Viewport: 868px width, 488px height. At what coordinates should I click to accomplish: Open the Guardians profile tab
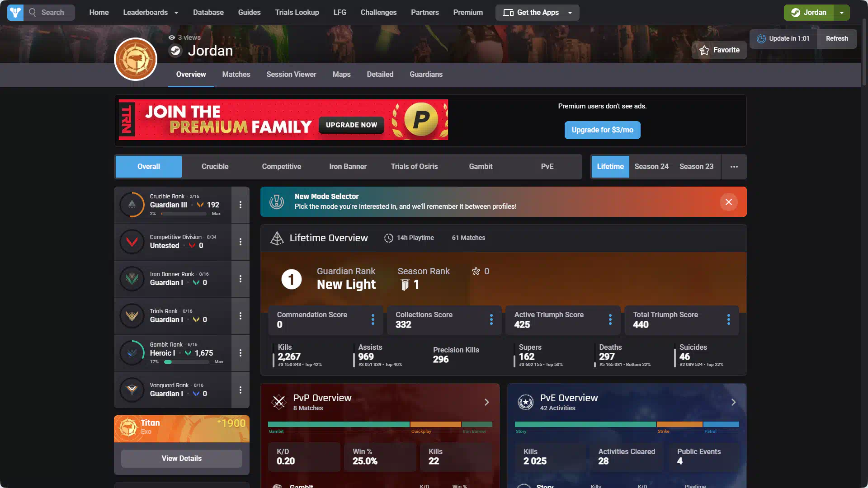click(x=426, y=75)
